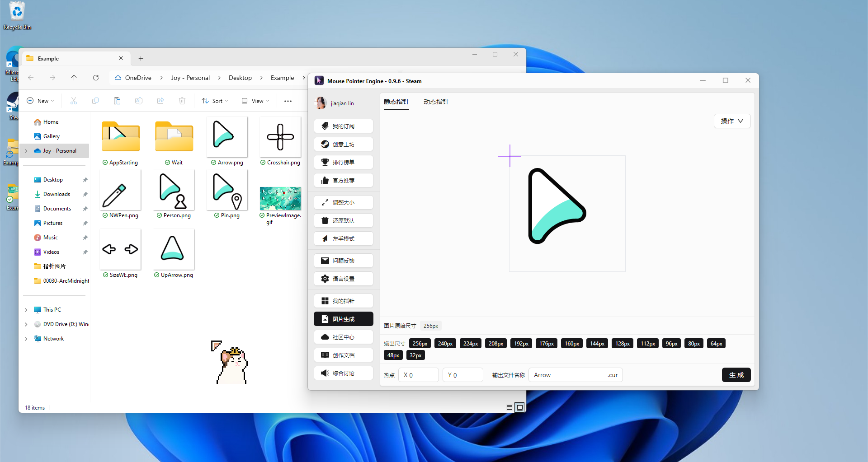Open the 排行榜单 trophy leaderboard
This screenshot has height=462, width=868.
(343, 163)
